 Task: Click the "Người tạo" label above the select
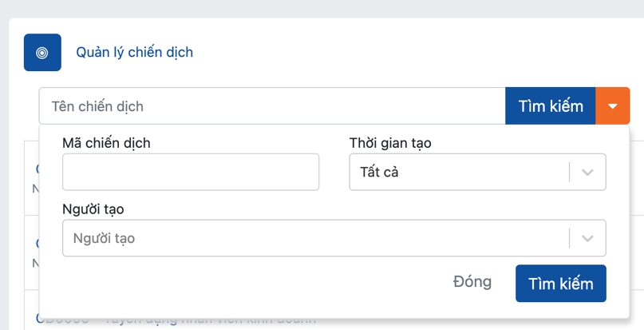(93, 209)
